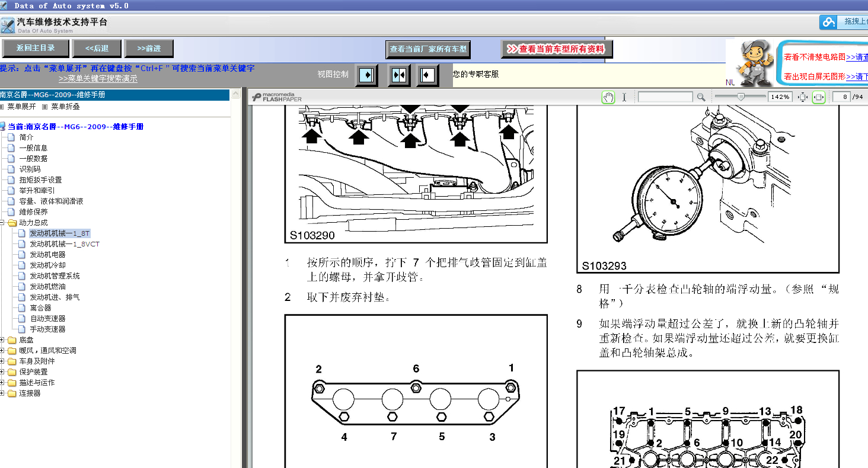The height and width of the screenshot is (468, 868).
Task: Click the wrench logo of 汽车维修技术支持平台
Action: (8, 25)
